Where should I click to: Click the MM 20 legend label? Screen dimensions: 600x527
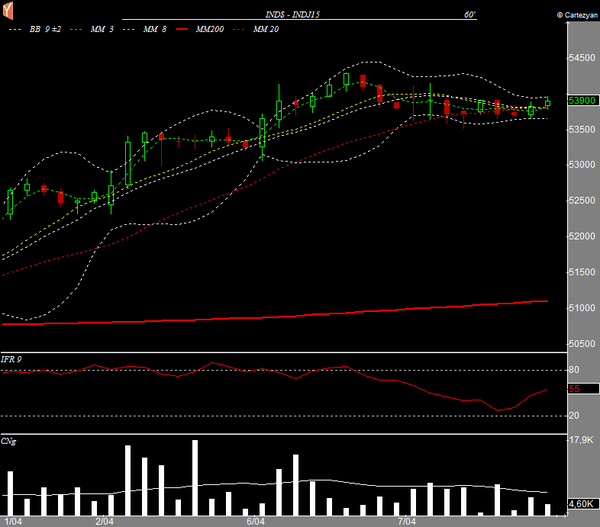click(x=265, y=31)
